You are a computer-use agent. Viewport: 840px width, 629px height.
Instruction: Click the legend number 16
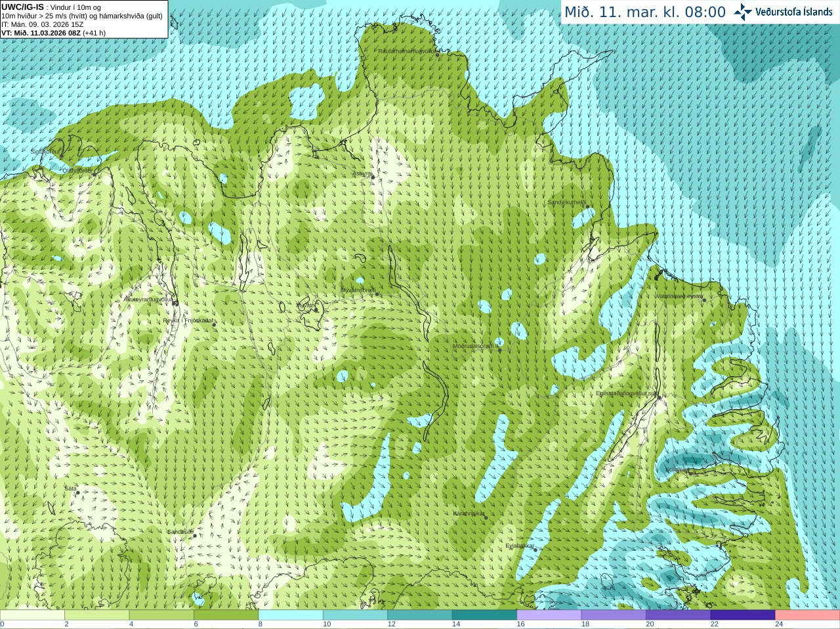[520, 624]
